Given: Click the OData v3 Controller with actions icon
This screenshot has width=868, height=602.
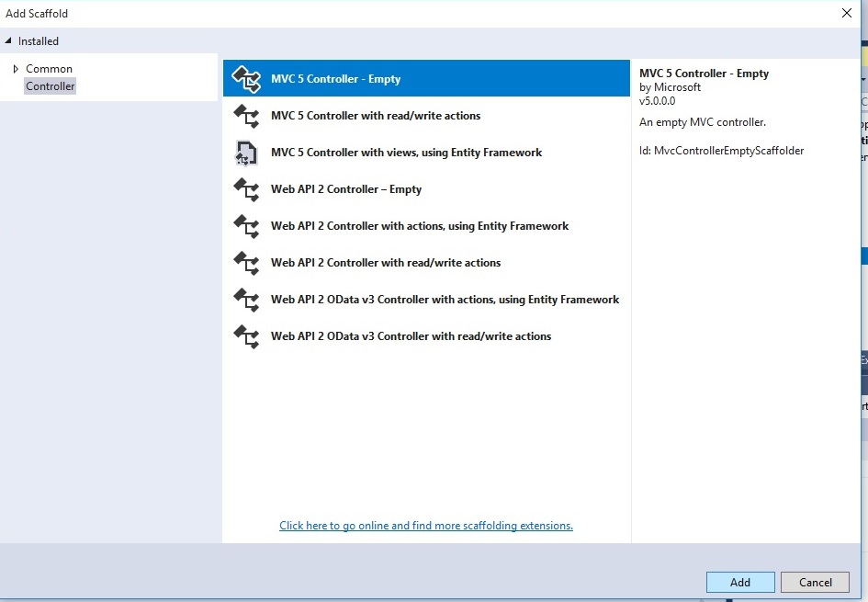Looking at the screenshot, I should coord(246,300).
